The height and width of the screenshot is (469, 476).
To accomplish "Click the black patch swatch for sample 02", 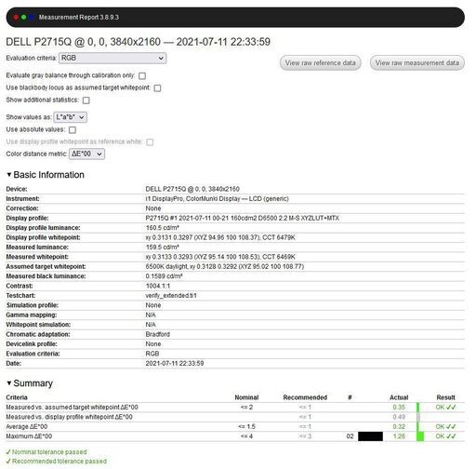I will tap(370, 436).
